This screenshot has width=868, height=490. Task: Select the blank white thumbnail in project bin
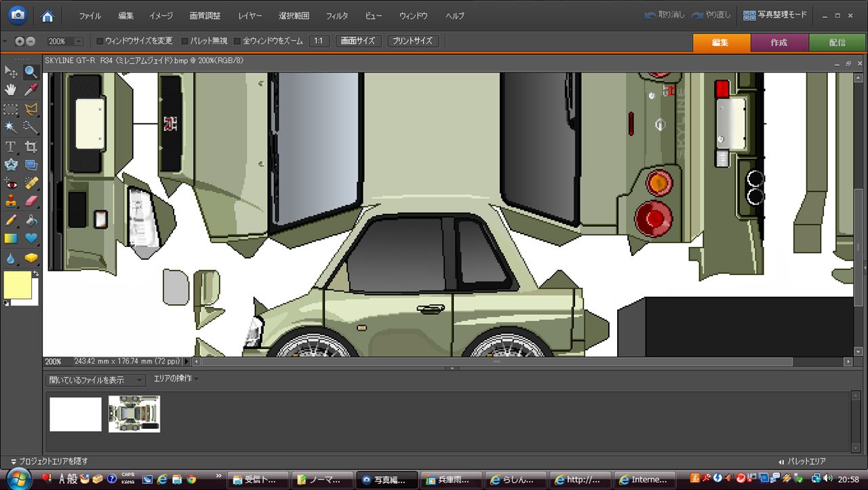click(x=75, y=414)
